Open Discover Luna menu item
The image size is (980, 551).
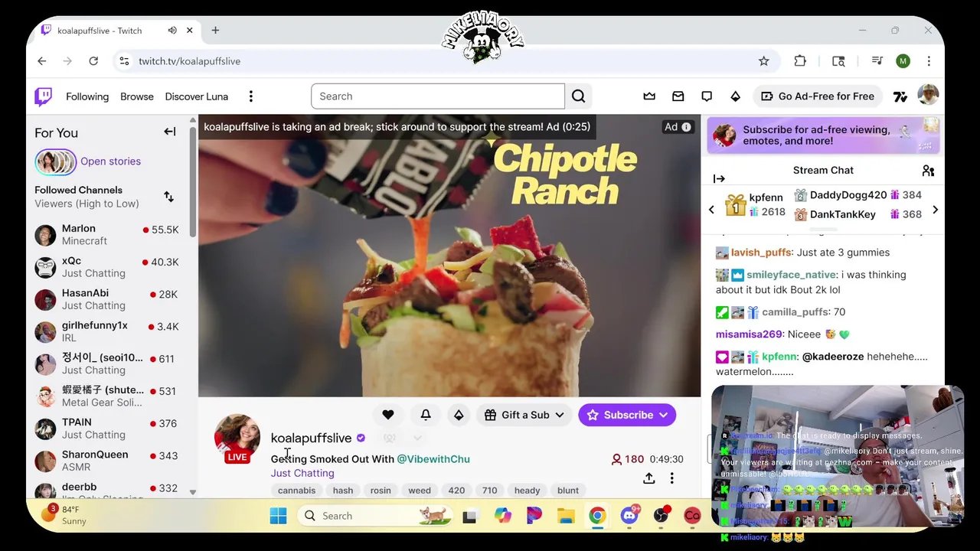[x=197, y=96]
